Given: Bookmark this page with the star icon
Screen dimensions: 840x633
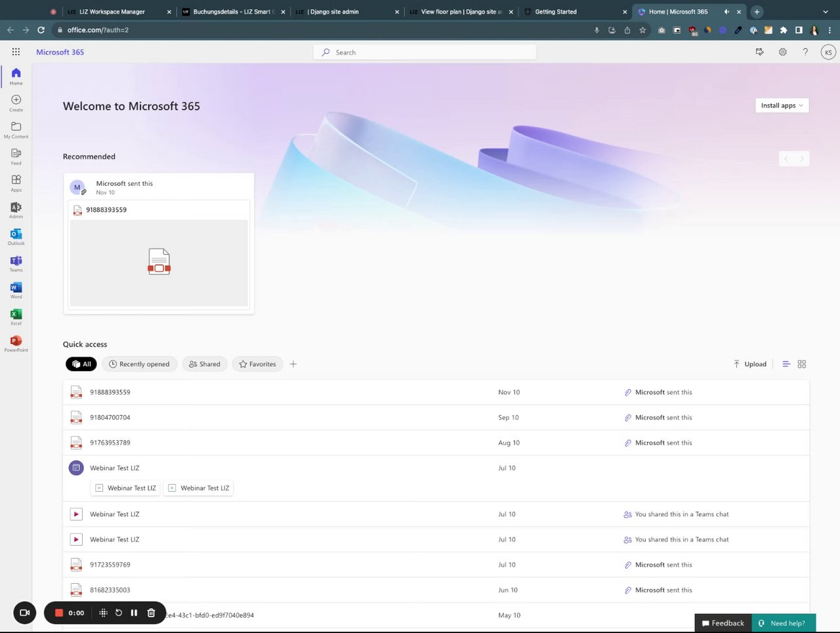Looking at the screenshot, I should (x=642, y=30).
